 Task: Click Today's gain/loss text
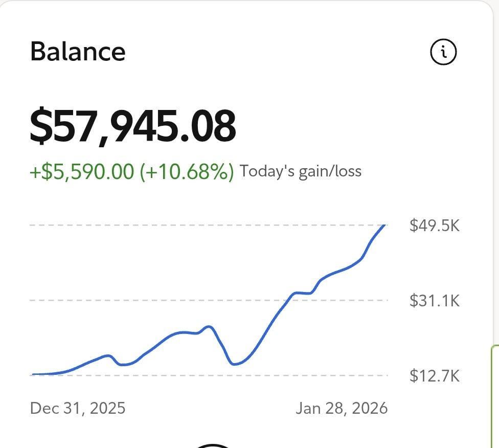point(300,171)
